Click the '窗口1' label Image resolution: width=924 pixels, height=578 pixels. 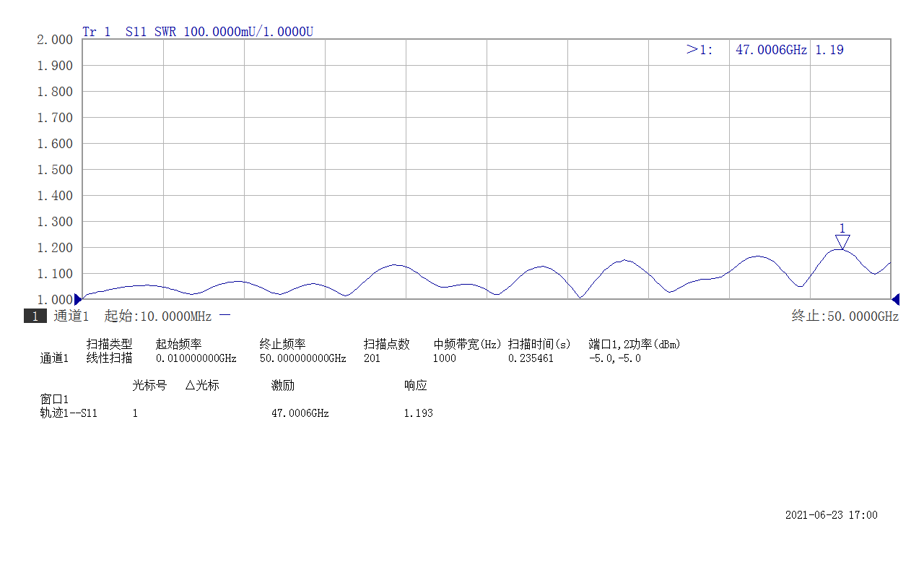click(53, 400)
